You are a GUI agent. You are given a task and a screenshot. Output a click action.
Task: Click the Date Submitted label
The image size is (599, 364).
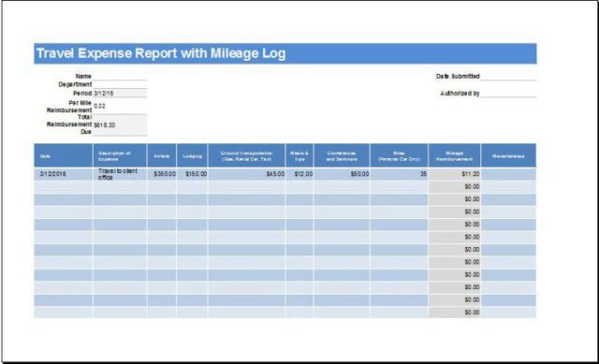tap(458, 76)
